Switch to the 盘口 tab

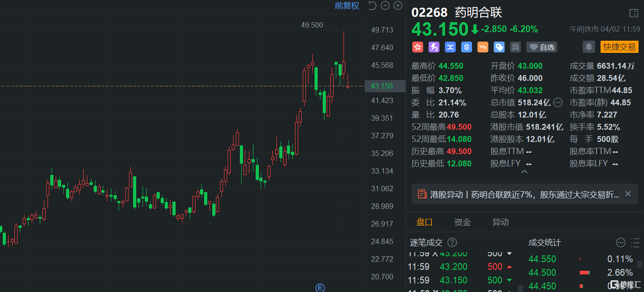coord(425,222)
